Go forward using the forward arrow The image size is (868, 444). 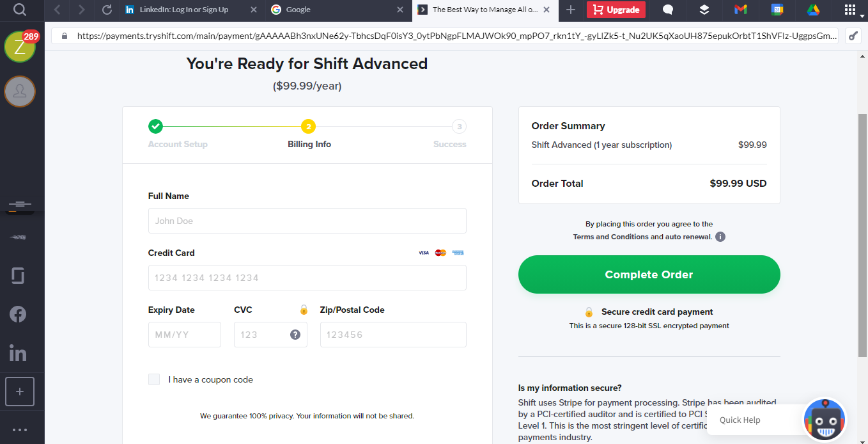[x=81, y=10]
